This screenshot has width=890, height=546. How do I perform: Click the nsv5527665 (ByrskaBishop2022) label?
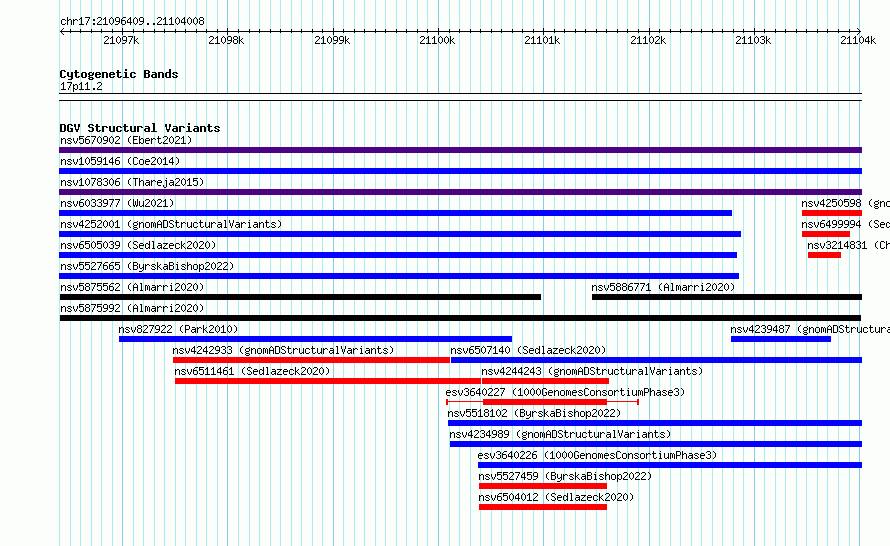pos(147,266)
